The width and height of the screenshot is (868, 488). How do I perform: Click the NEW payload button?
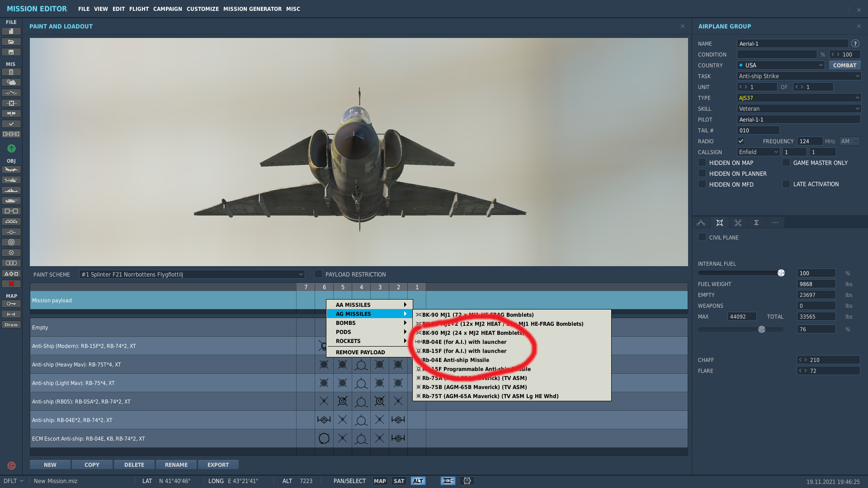click(50, 465)
